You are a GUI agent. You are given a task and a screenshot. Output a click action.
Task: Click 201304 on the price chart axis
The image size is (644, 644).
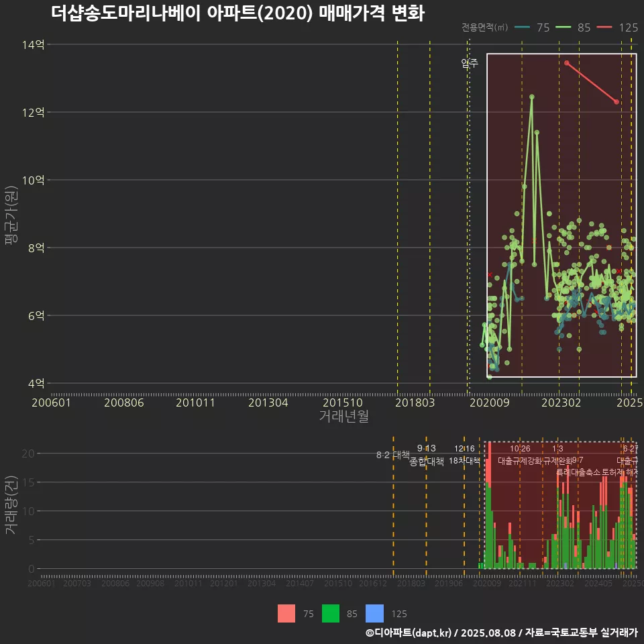click(x=268, y=402)
